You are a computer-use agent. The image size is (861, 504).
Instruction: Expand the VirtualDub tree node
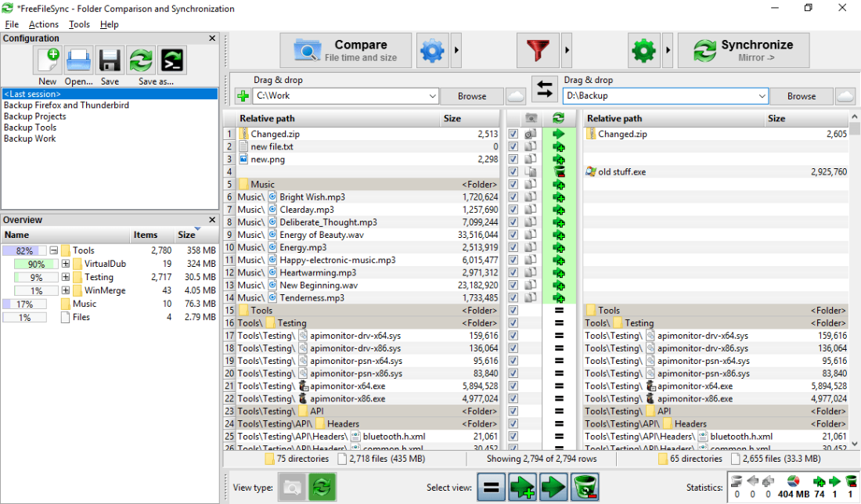pyautogui.click(x=66, y=264)
